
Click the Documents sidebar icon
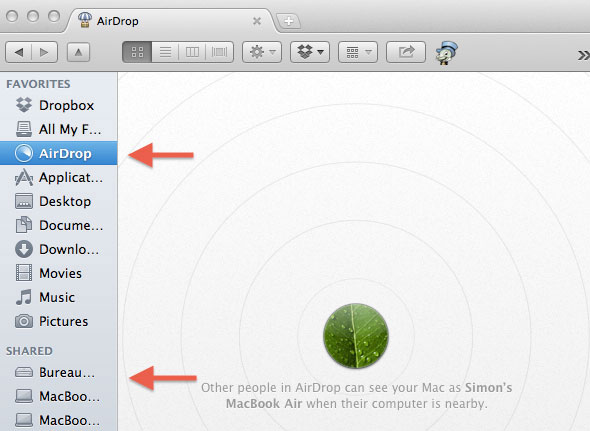click(x=24, y=225)
